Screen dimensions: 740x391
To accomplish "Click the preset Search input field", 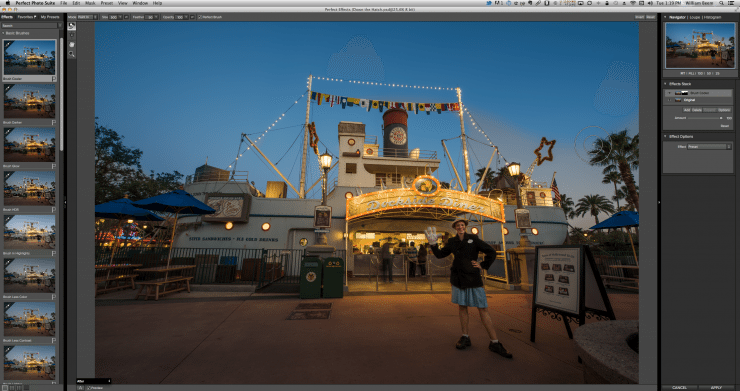I will [29, 26].
